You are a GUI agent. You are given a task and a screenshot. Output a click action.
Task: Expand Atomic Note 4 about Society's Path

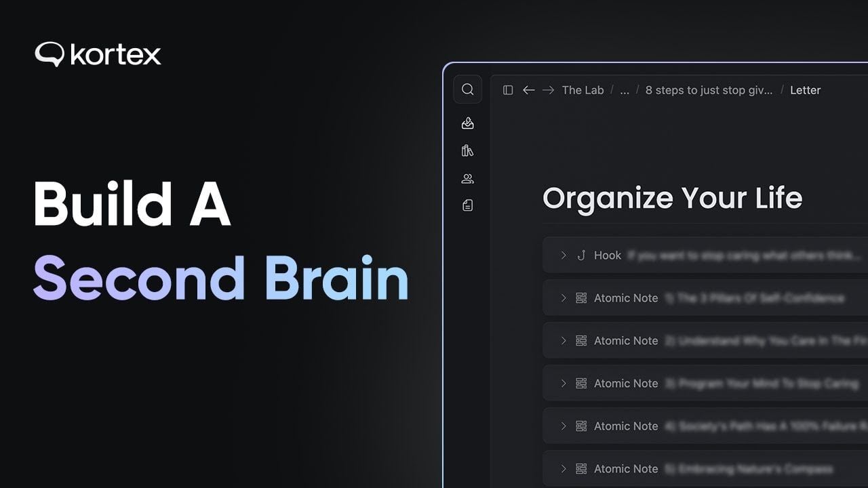(x=563, y=426)
